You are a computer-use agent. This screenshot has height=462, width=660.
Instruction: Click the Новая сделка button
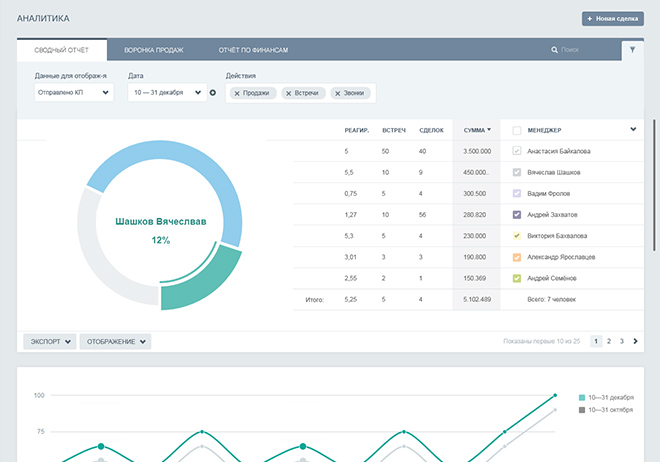click(x=613, y=19)
